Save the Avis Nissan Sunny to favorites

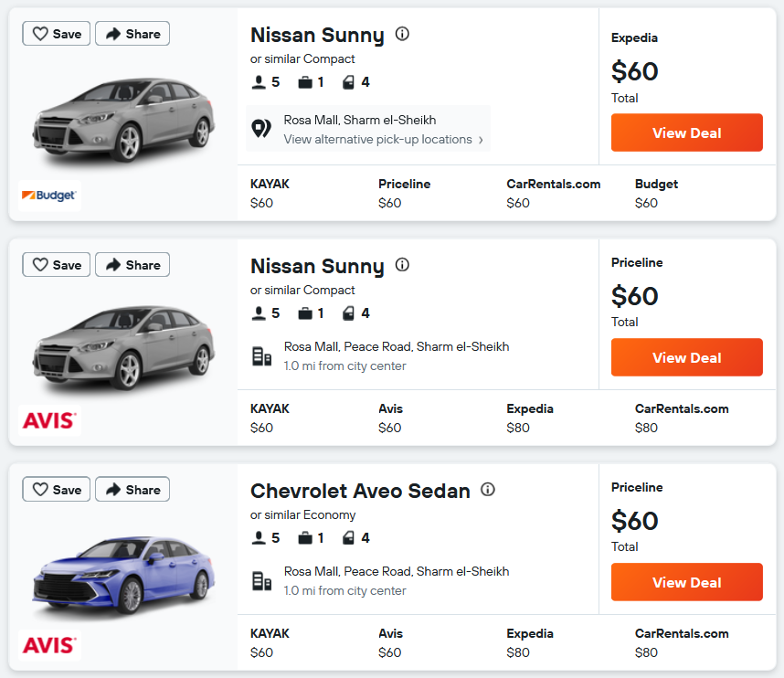[x=57, y=264]
